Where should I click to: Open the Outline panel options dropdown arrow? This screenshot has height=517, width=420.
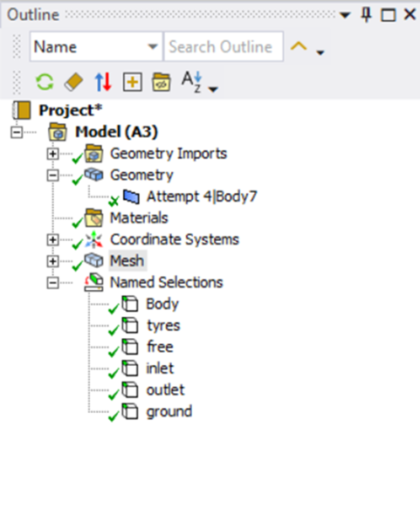[x=345, y=15]
